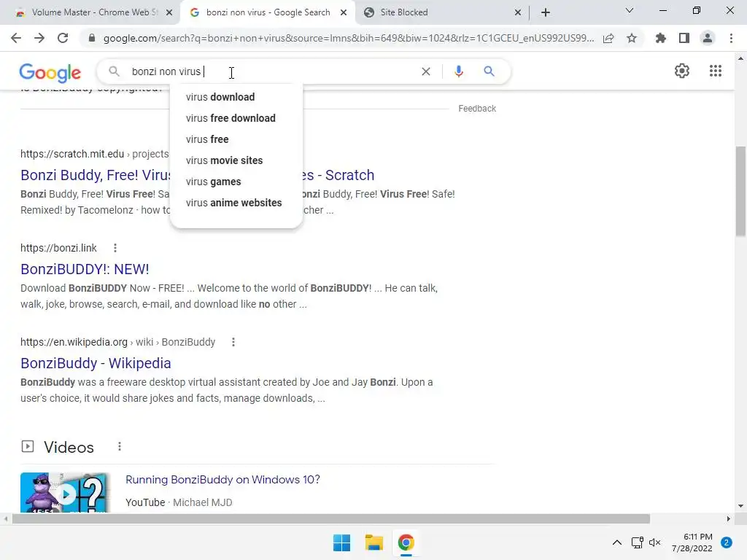This screenshot has width=747, height=560.
Task: Open Chrome extensions puzzle icon
Action: 660,38
